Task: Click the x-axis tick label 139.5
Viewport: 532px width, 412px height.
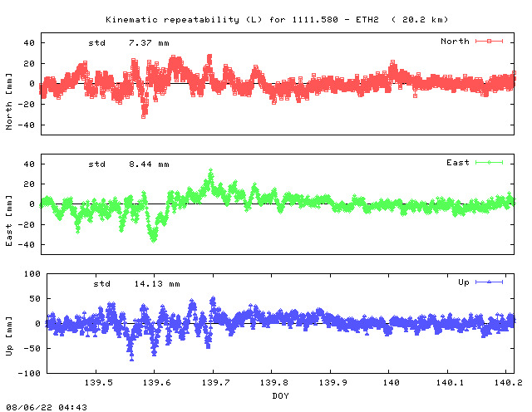Action: 98,383
